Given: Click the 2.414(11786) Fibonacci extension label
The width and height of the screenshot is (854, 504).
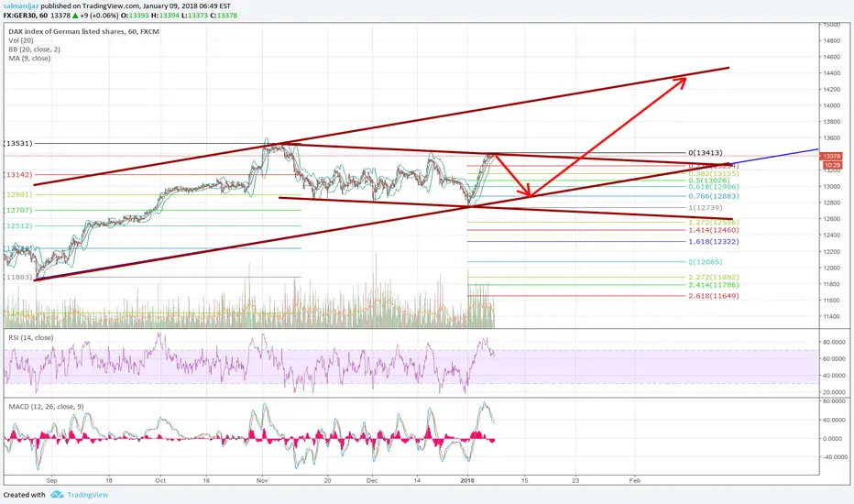Looking at the screenshot, I should click(x=714, y=285).
